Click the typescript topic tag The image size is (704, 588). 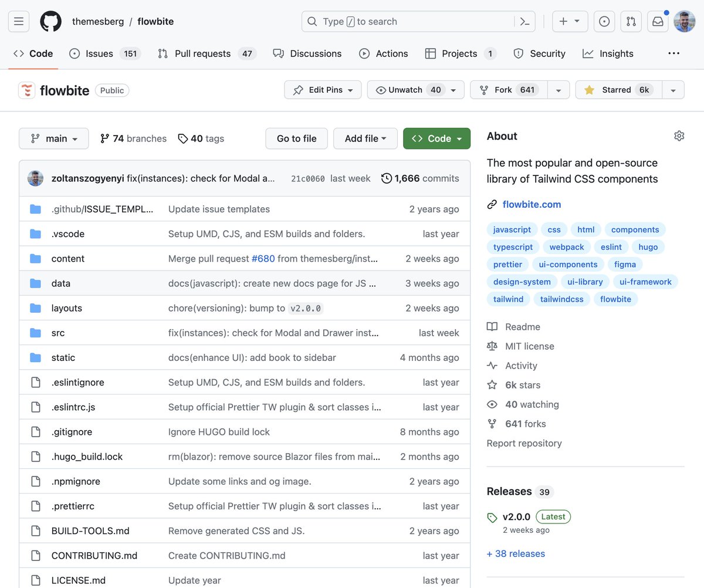pyautogui.click(x=513, y=247)
